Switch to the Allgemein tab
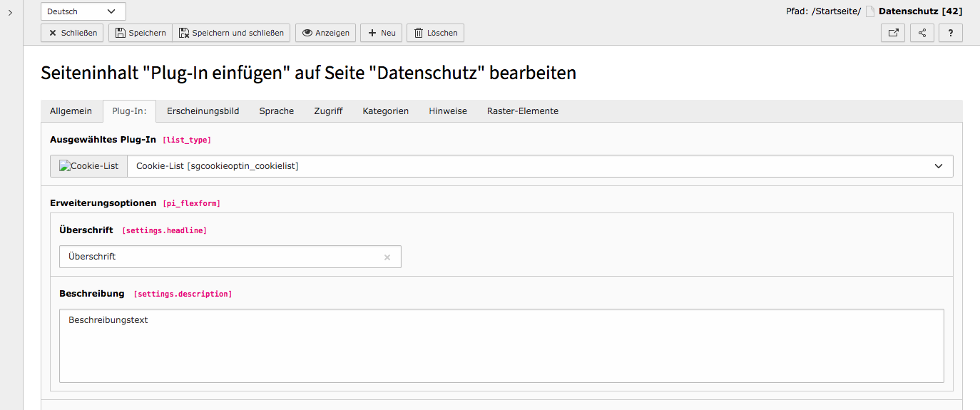The width and height of the screenshot is (980, 410). pos(71,111)
